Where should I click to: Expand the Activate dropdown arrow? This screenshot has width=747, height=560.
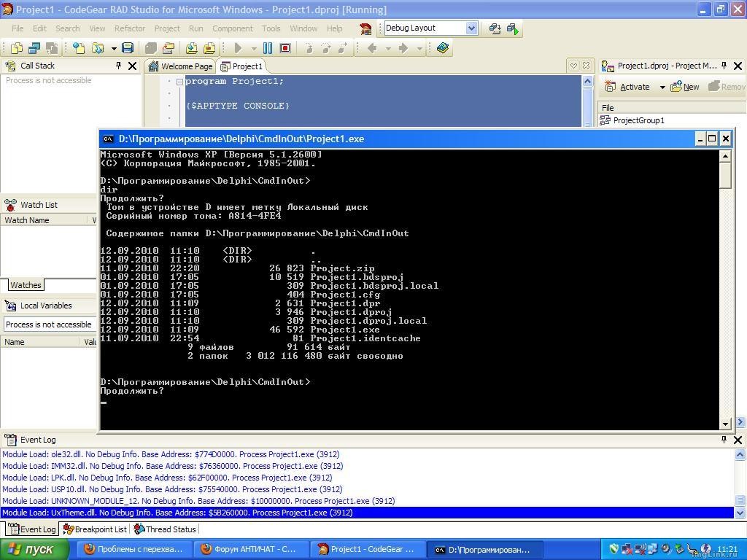coord(662,87)
